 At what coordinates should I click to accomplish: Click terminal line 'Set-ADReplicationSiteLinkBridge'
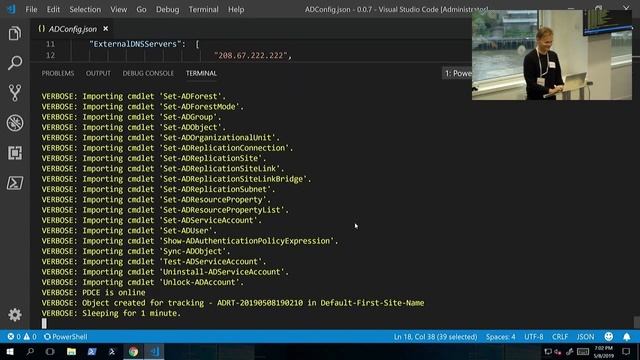pos(176,179)
